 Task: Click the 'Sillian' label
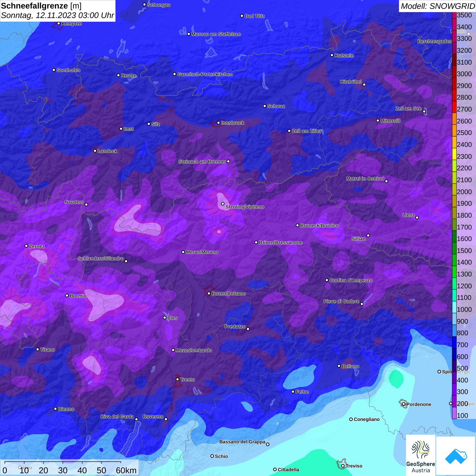tap(358, 239)
